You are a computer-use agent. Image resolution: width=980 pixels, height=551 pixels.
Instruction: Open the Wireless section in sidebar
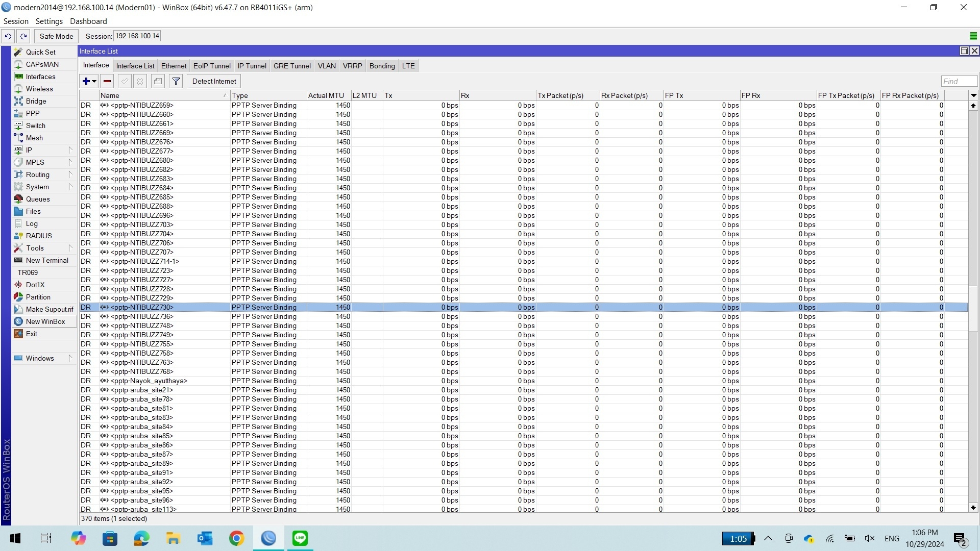point(39,89)
